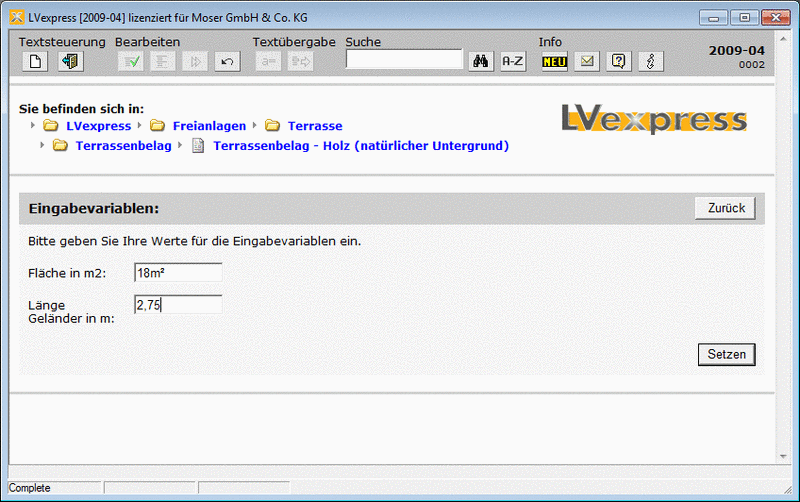Click the exit door icon under Textsteuerung
This screenshot has width=800, height=502.
[x=70, y=62]
